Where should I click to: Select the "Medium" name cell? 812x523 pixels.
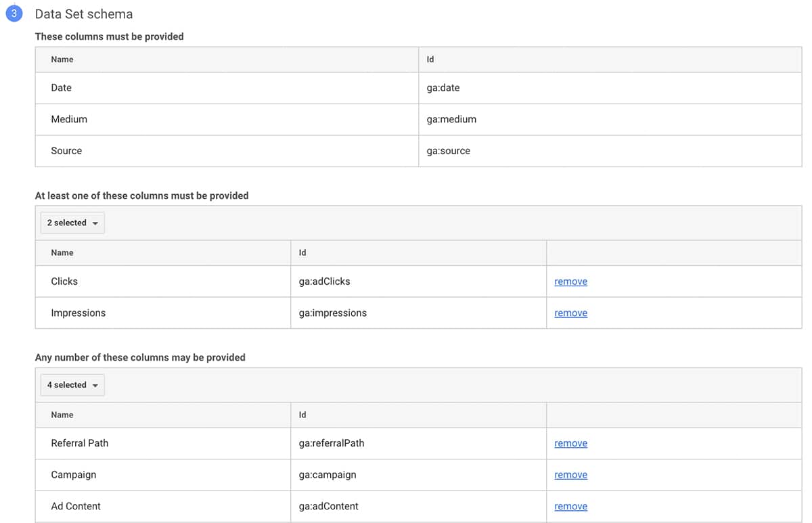(227, 119)
